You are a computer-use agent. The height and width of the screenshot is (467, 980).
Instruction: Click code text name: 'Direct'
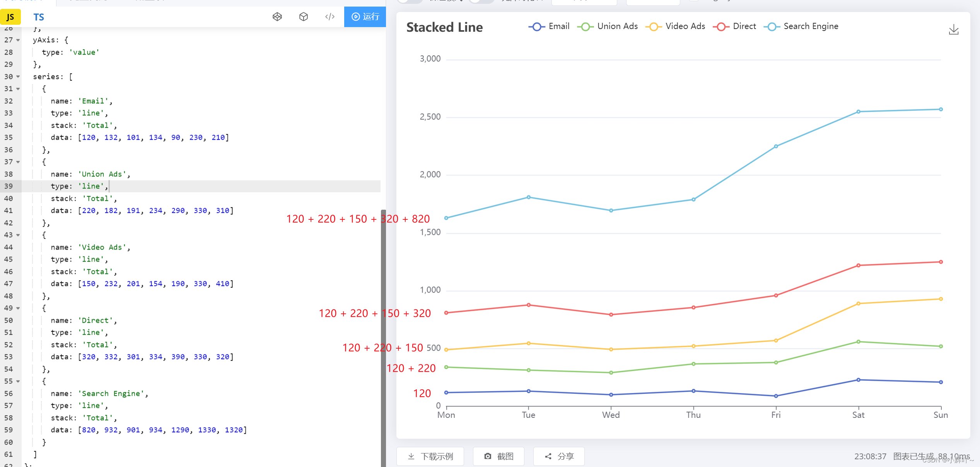click(84, 320)
